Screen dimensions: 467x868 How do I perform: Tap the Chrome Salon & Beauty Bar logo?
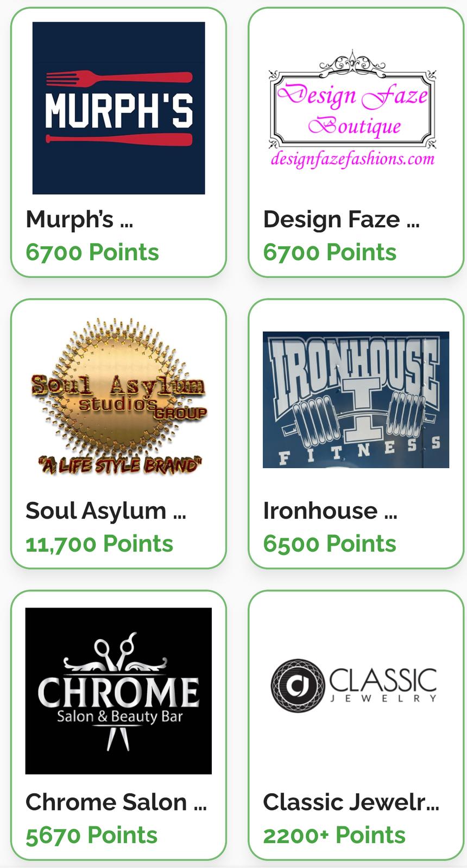click(118, 691)
